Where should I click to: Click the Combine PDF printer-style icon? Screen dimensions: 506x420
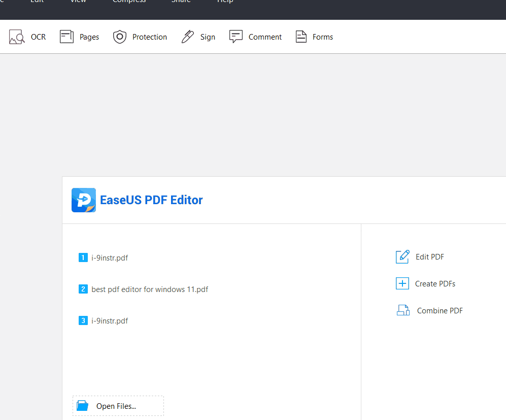pyautogui.click(x=403, y=310)
